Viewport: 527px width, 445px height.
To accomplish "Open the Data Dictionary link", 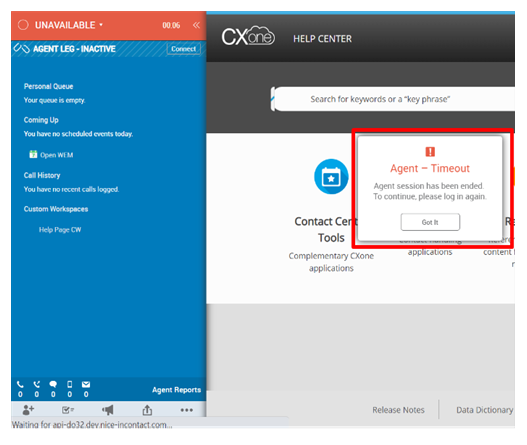I will 485,410.
